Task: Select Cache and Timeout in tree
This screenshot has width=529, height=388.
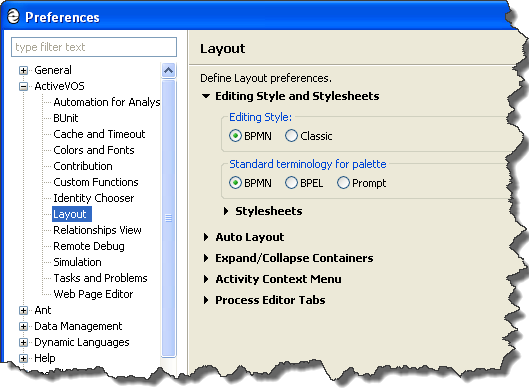Action: coord(99,134)
